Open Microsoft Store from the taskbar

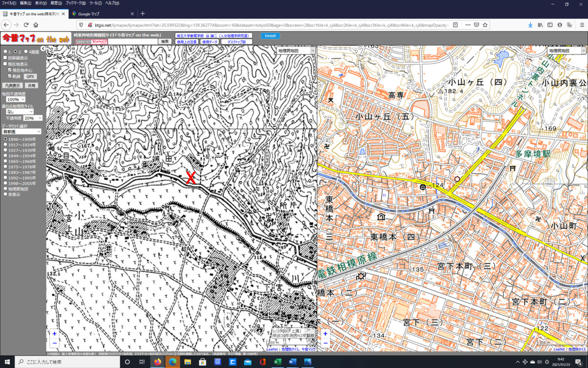pos(202,362)
